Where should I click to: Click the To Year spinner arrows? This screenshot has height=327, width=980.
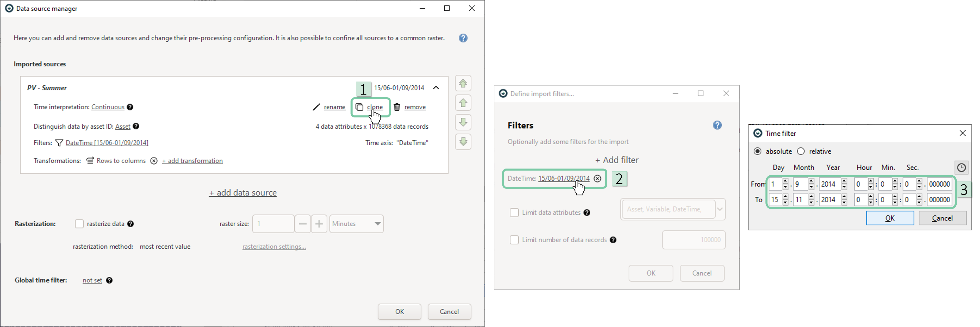pos(844,200)
